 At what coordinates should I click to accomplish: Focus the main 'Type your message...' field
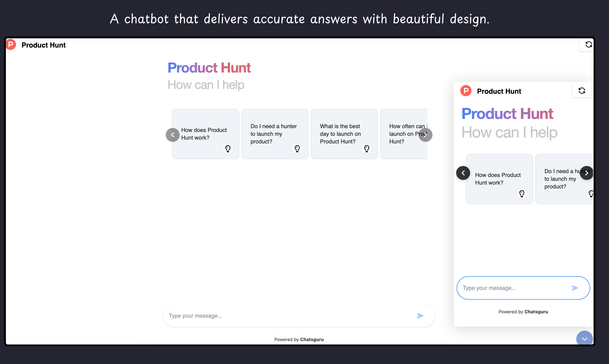click(290, 316)
